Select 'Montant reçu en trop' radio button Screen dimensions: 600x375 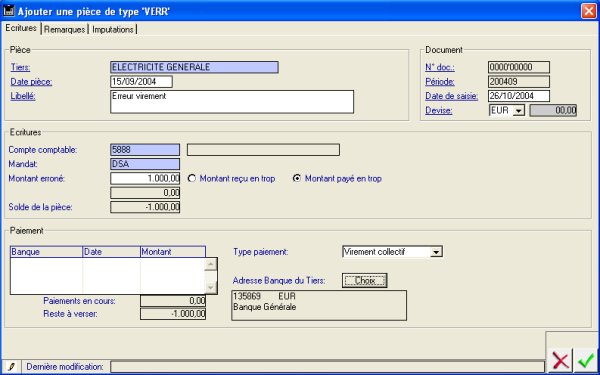[192, 178]
